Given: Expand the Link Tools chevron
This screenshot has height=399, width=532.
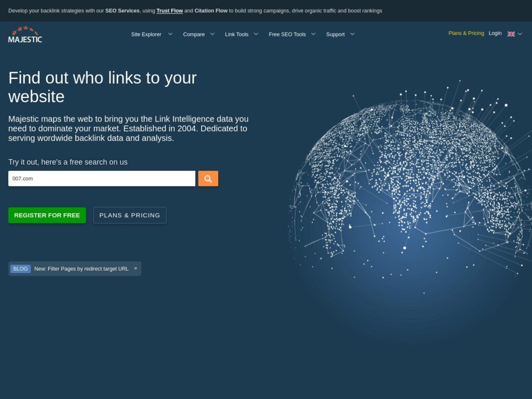Looking at the screenshot, I should pyautogui.click(x=256, y=34).
